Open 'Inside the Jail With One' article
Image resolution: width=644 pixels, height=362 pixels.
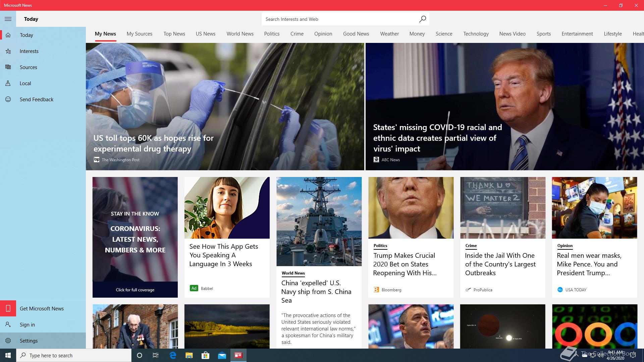500,264
